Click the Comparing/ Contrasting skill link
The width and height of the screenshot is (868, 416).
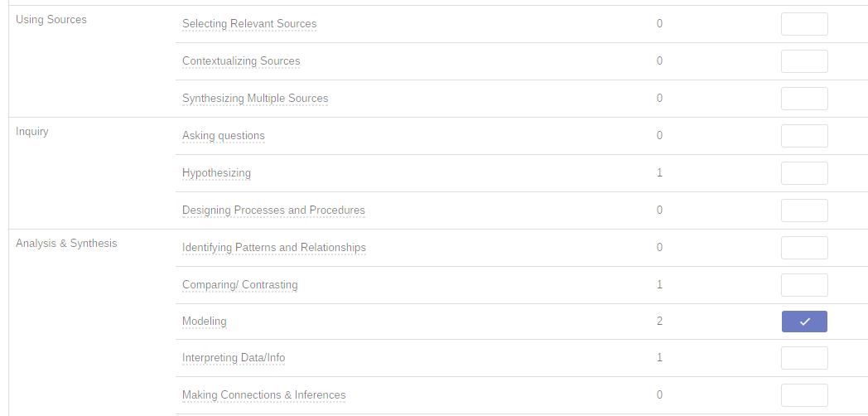tap(240, 285)
